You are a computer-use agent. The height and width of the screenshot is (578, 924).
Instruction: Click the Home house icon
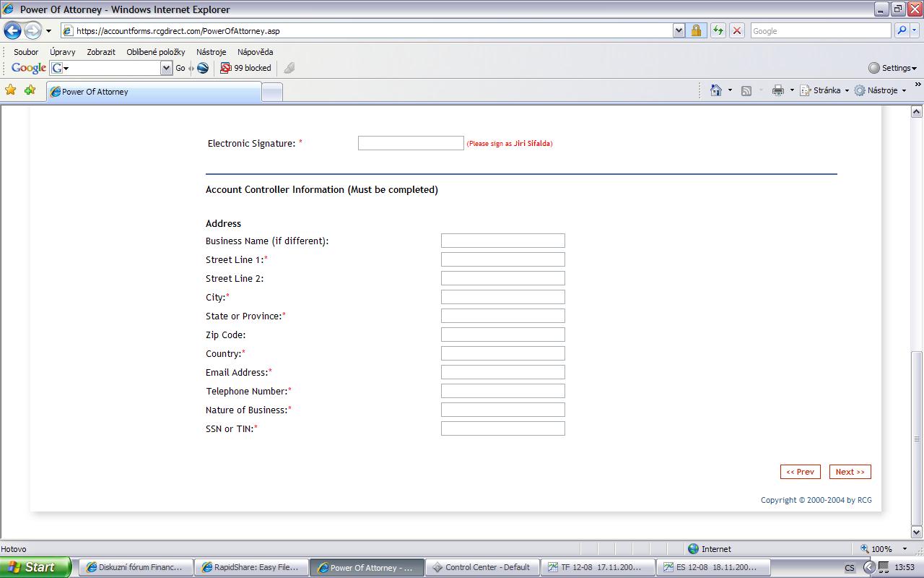716,90
